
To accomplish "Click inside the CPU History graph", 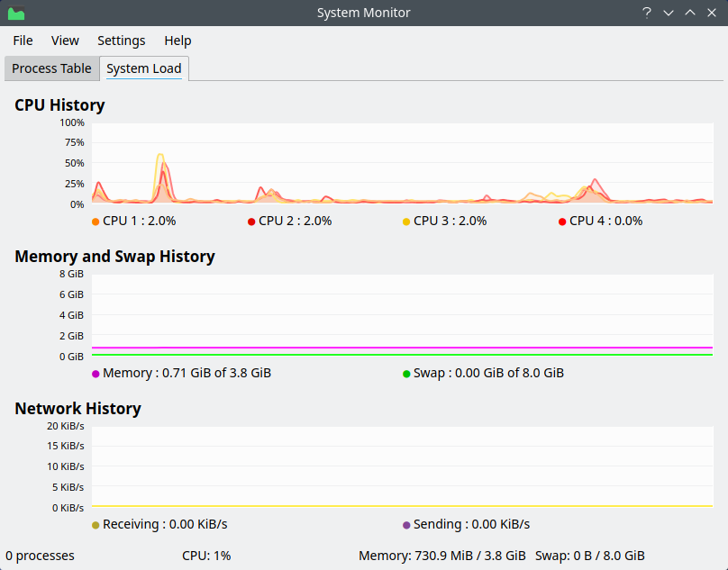I will (401, 164).
